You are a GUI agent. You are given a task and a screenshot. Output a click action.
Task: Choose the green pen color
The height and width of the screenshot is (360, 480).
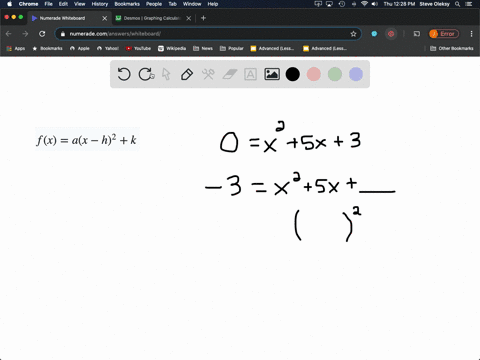pos(335,74)
